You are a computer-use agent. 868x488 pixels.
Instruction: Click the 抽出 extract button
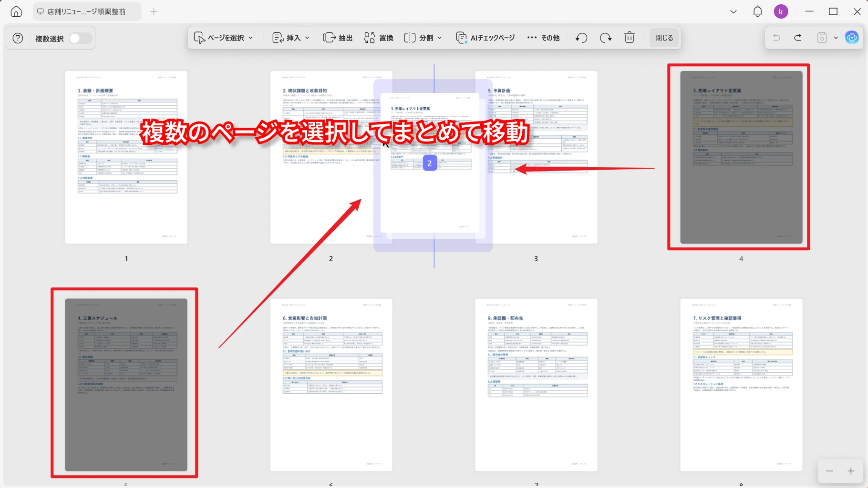tap(338, 38)
